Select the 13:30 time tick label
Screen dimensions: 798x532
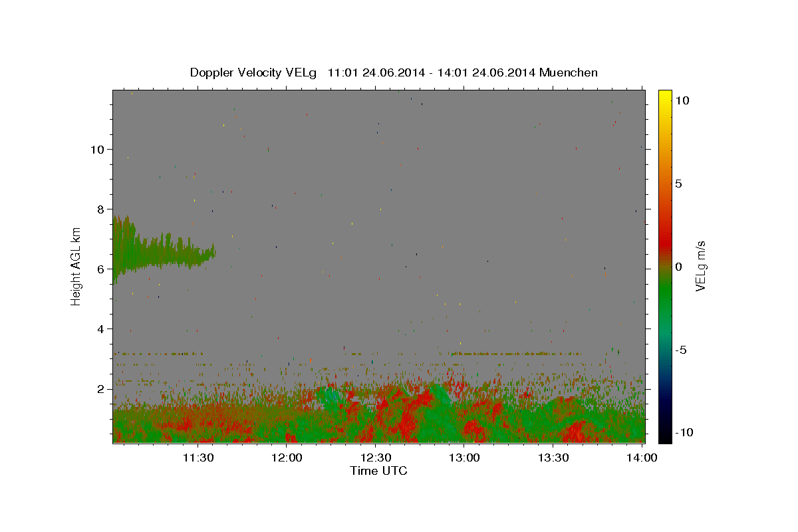[x=553, y=458]
